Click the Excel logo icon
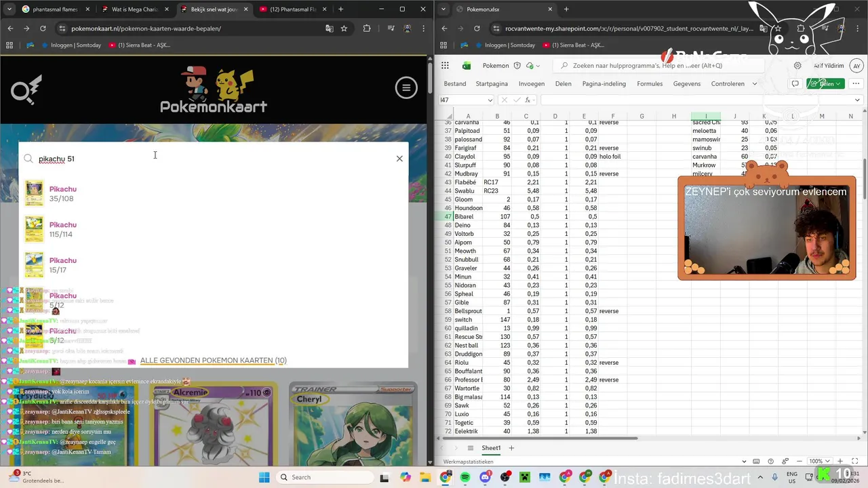This screenshot has width=868, height=488. [467, 66]
